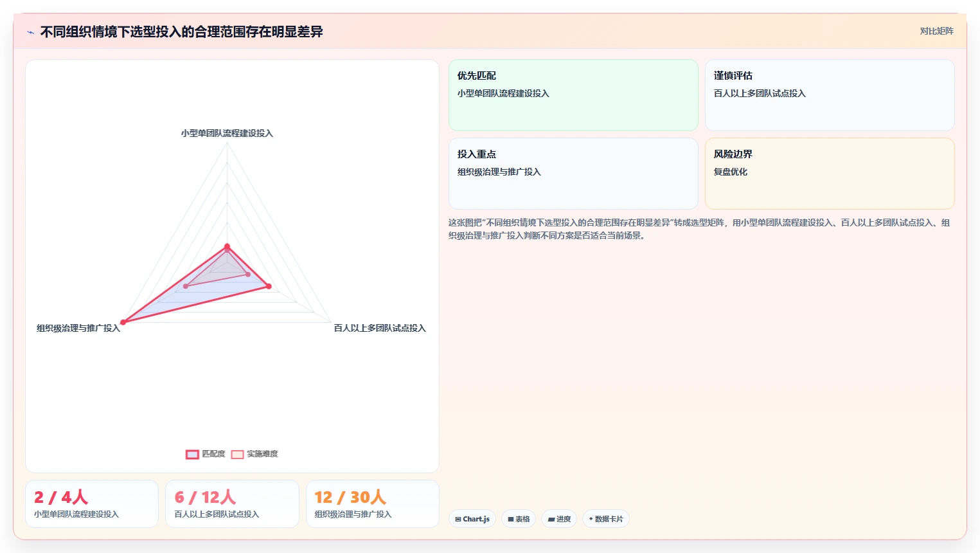980x553 pixels.
Task: Click the 表格 tag
Action: click(x=519, y=519)
